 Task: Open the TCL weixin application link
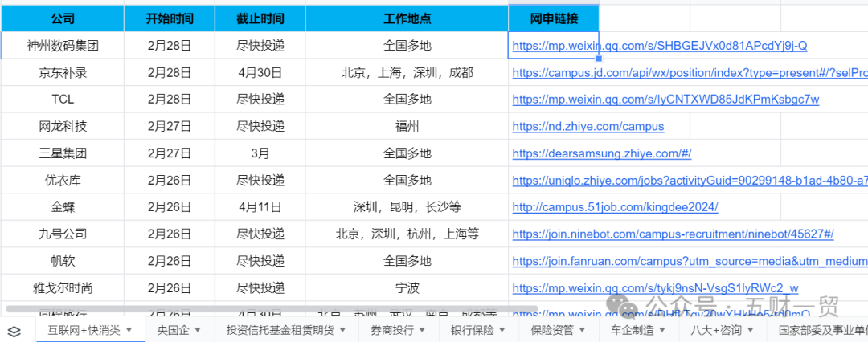tap(666, 100)
